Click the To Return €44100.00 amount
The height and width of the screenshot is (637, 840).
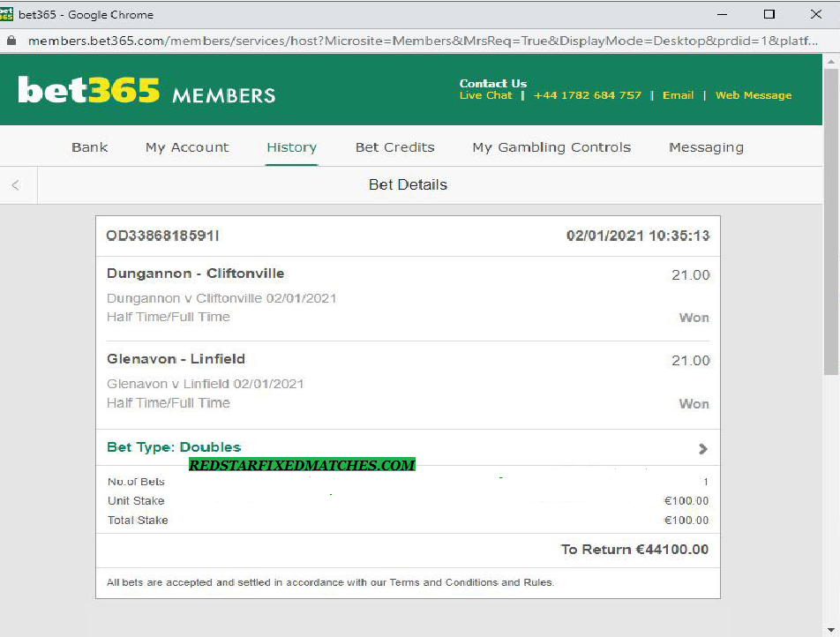[x=634, y=550]
